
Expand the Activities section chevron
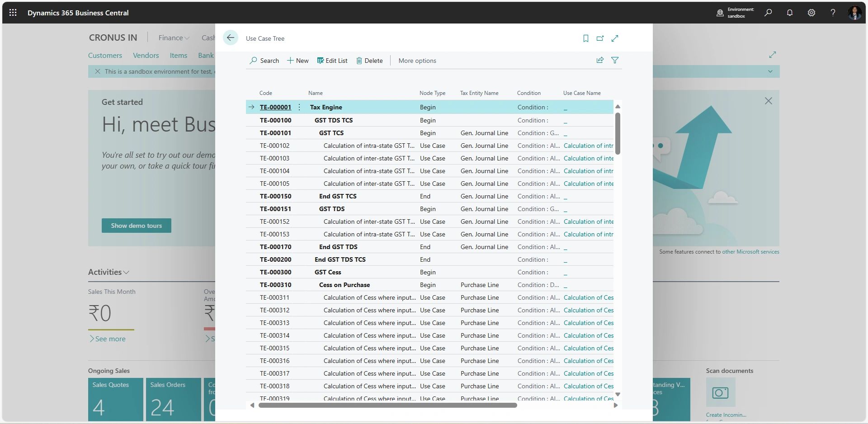pyautogui.click(x=126, y=272)
